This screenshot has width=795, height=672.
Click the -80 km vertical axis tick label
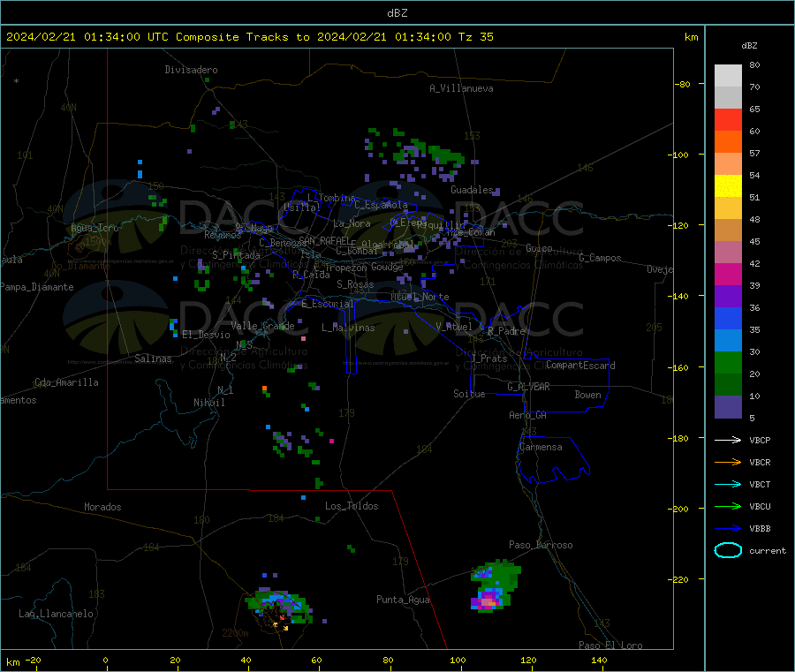[682, 84]
